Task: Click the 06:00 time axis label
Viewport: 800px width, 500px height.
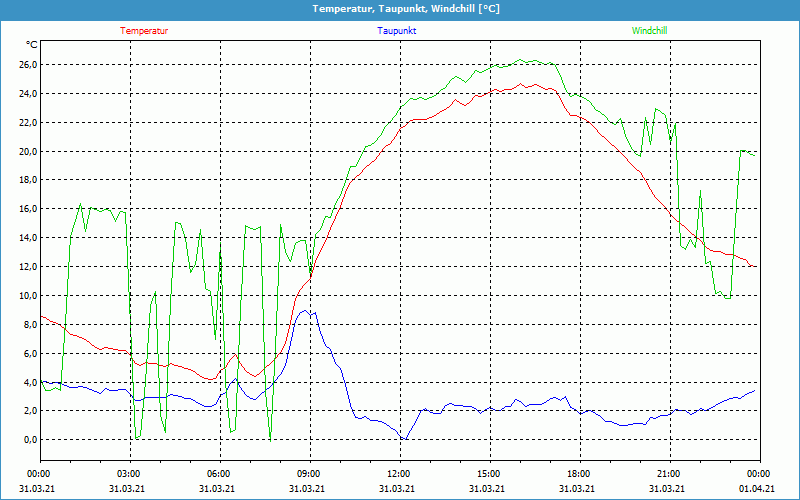Action: 219,474
